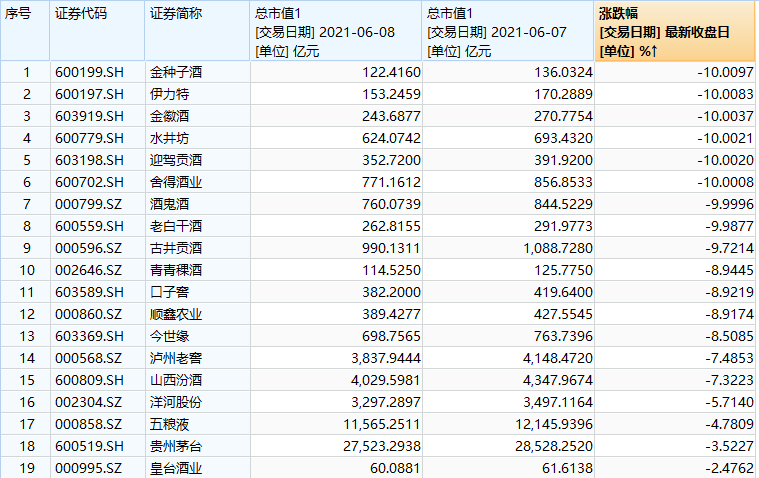Screen dimensions: 759x478
Task: Click market value 4,347.9674
Action: (558, 380)
